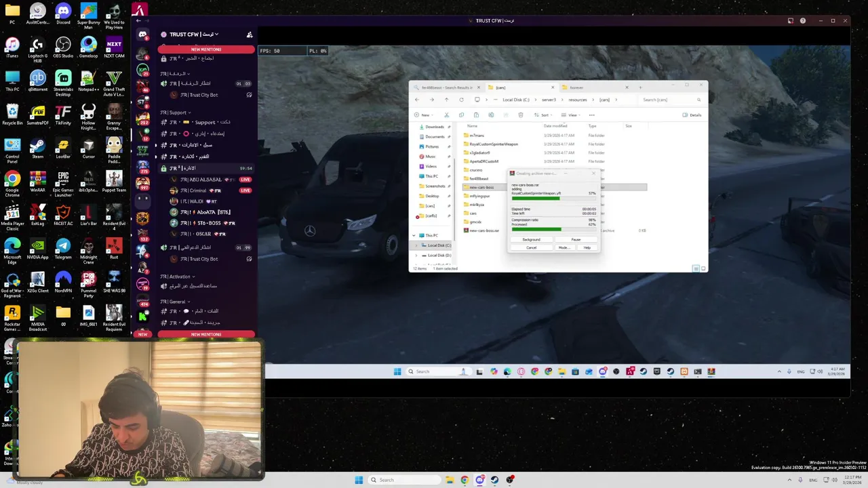
Task: Open Screenshots in Explorer quick access
Action: [434, 186]
